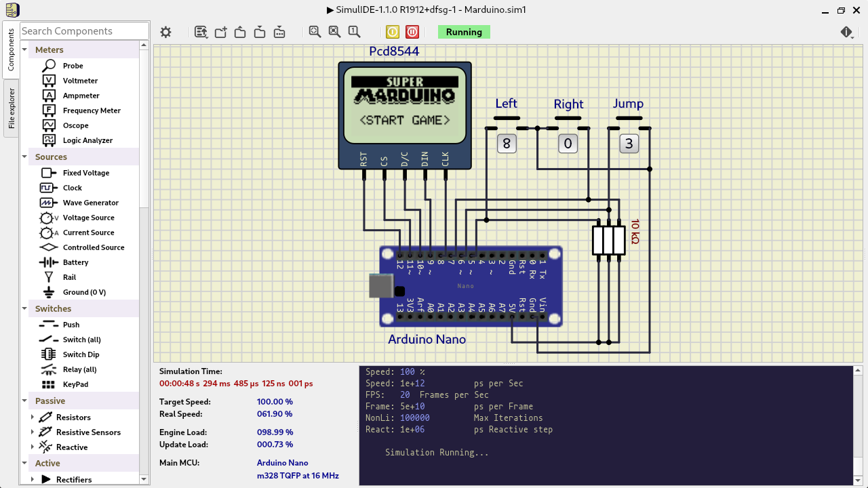This screenshot has width=868, height=488.
Task: Expand the Reactive tree item
Action: point(32,447)
